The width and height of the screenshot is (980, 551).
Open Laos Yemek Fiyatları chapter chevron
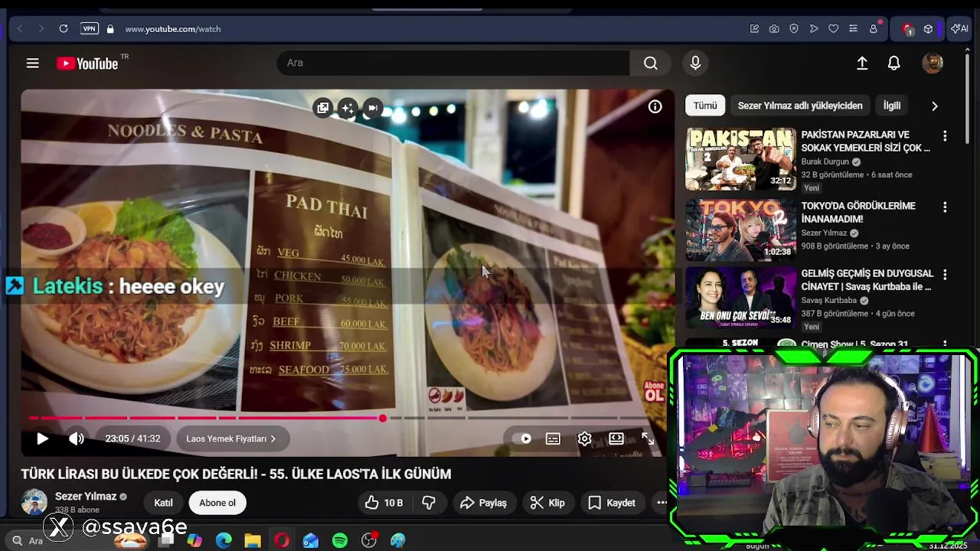pyautogui.click(x=273, y=439)
